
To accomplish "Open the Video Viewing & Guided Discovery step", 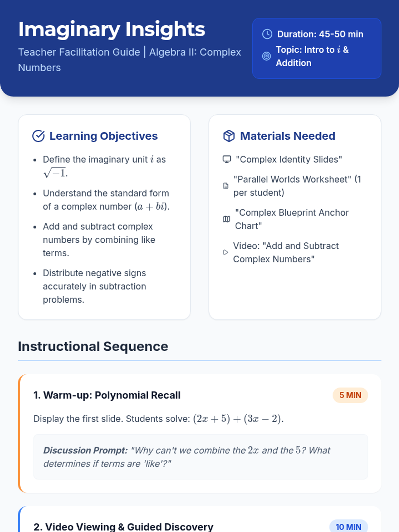I will click(x=123, y=527).
